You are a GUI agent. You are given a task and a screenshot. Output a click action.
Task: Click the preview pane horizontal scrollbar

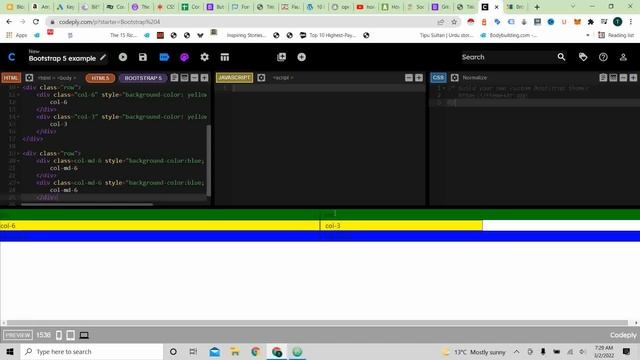point(317,322)
